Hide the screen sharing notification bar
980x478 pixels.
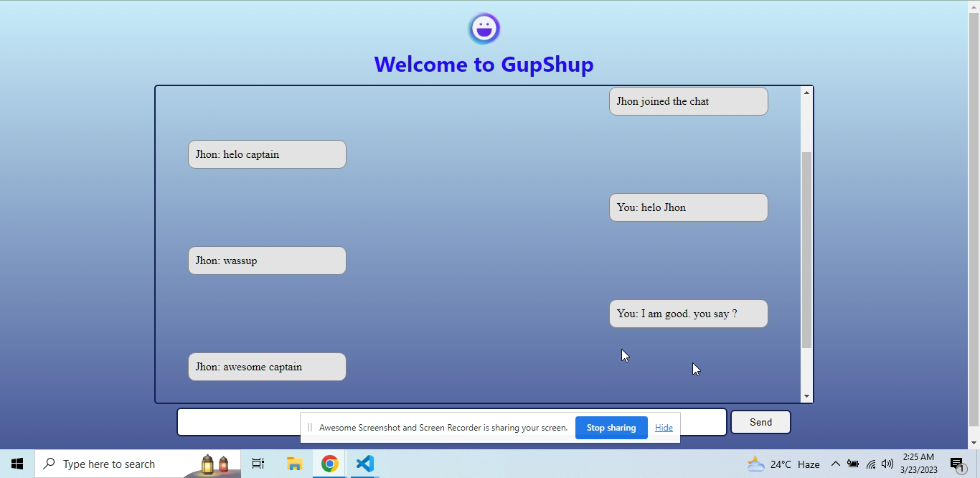(664, 428)
